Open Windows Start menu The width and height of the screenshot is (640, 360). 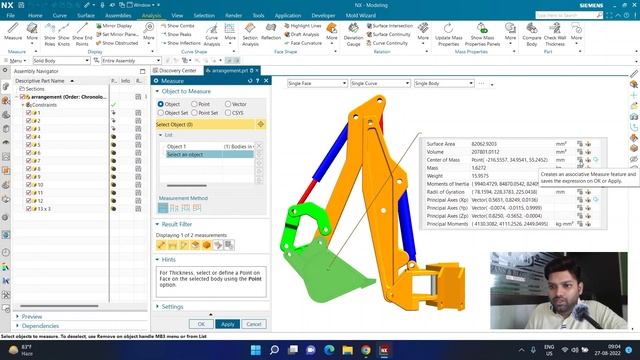256,350
